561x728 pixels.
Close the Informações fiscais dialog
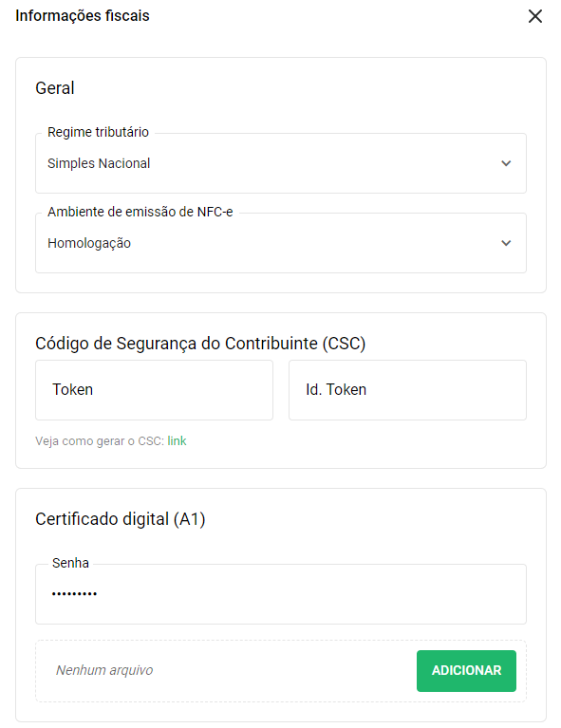coord(535,16)
